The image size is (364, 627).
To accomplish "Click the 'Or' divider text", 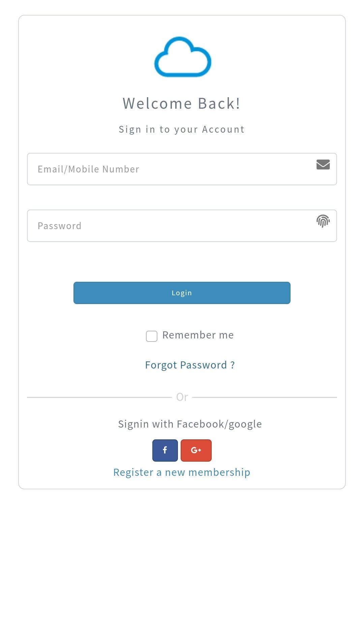I will point(182,397).
